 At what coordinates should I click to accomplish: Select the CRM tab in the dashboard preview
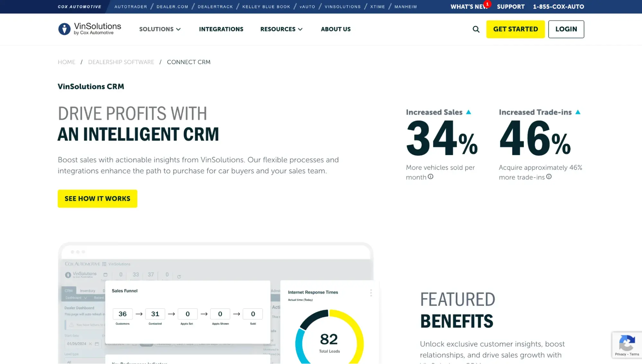69,290
